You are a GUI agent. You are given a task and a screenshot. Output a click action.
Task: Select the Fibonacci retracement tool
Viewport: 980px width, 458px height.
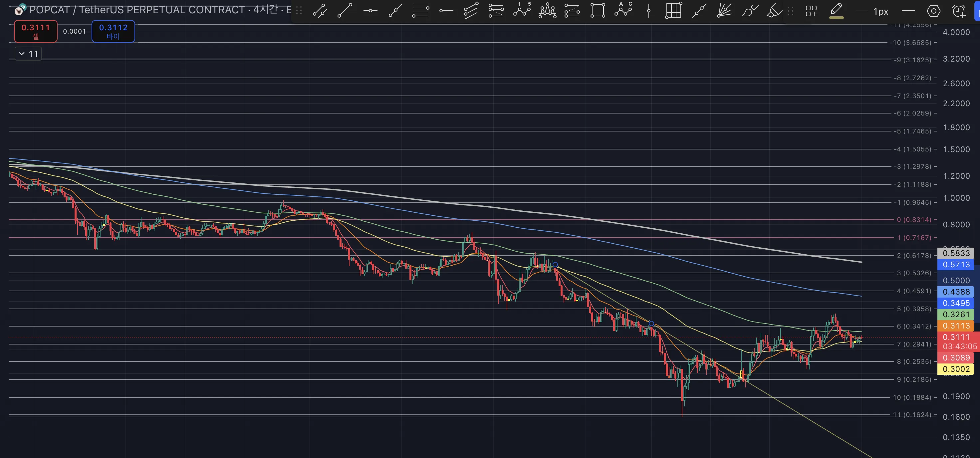pyautogui.click(x=420, y=11)
